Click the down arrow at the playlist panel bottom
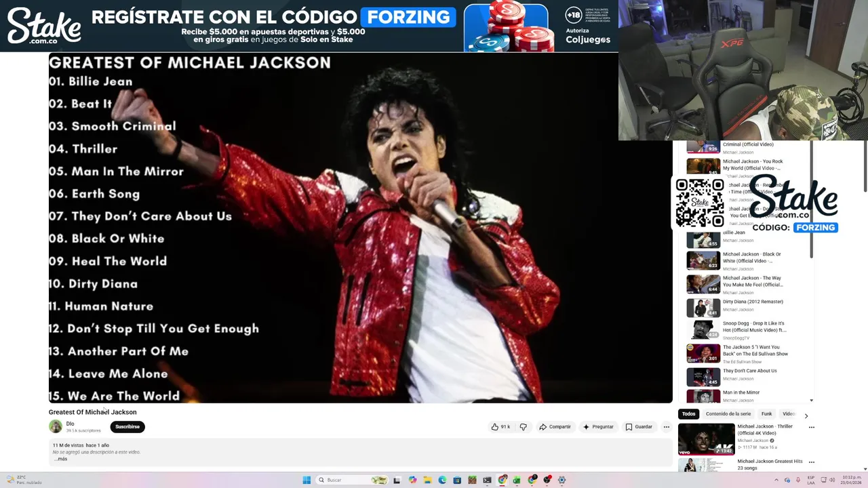This screenshot has height=488, width=868. click(x=811, y=401)
